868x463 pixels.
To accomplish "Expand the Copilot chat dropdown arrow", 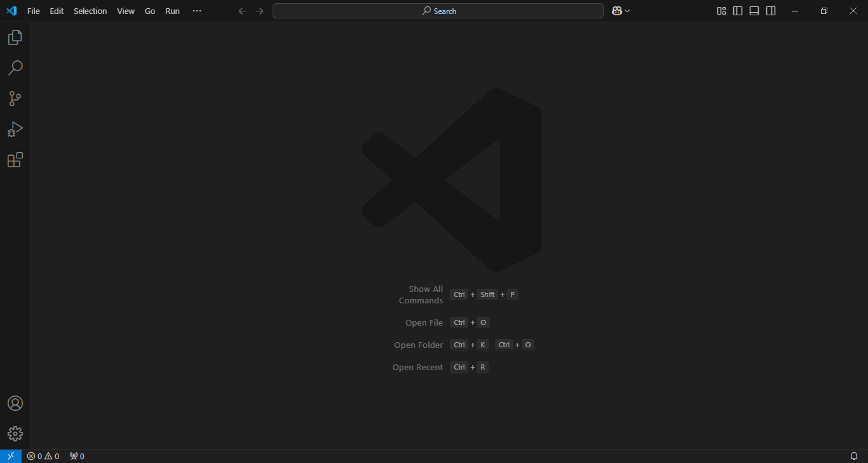I will [627, 11].
